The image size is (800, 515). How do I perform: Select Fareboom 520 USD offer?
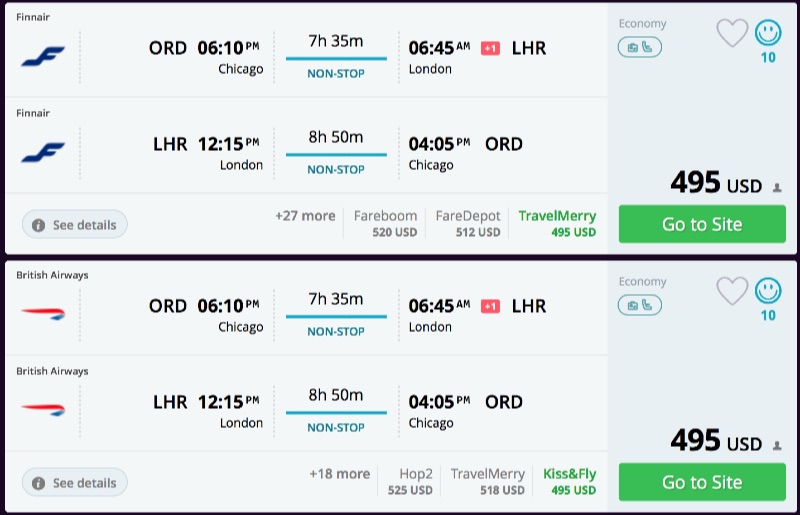(x=385, y=223)
